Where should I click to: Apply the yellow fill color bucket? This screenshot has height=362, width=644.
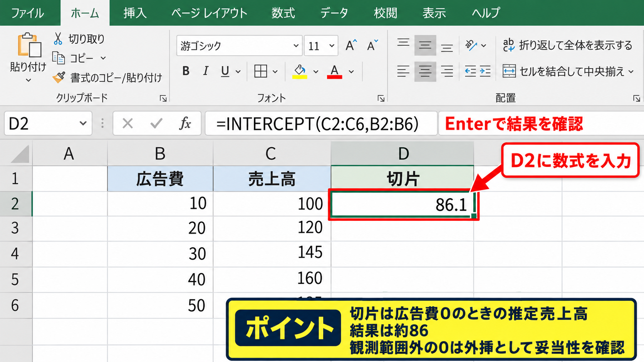(300, 72)
